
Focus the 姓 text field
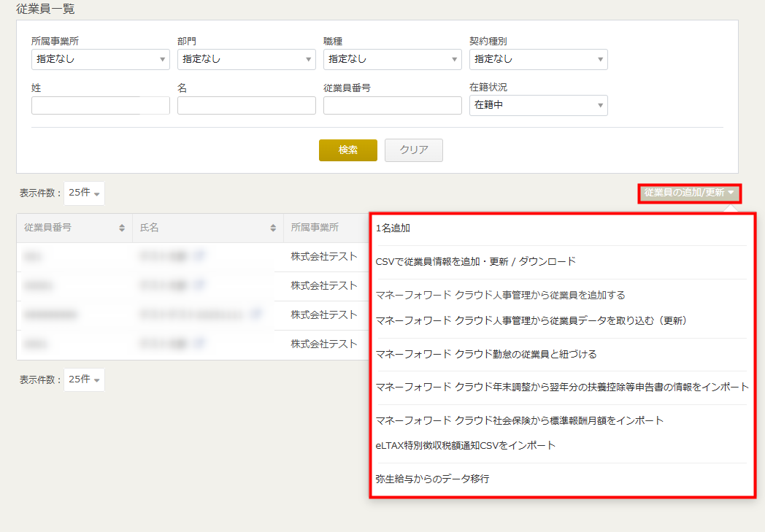(x=100, y=106)
